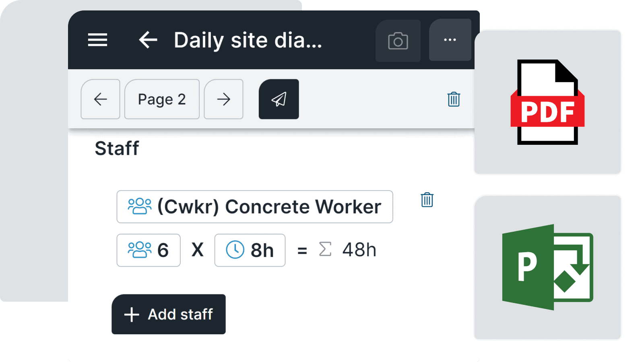Open the camera to attach a photo
Viewport: 644px width, 362px height.
[398, 41]
